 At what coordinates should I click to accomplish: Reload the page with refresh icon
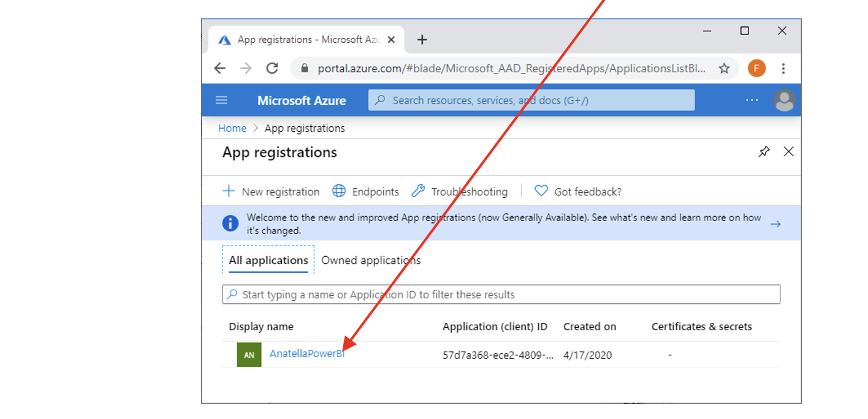(x=272, y=69)
